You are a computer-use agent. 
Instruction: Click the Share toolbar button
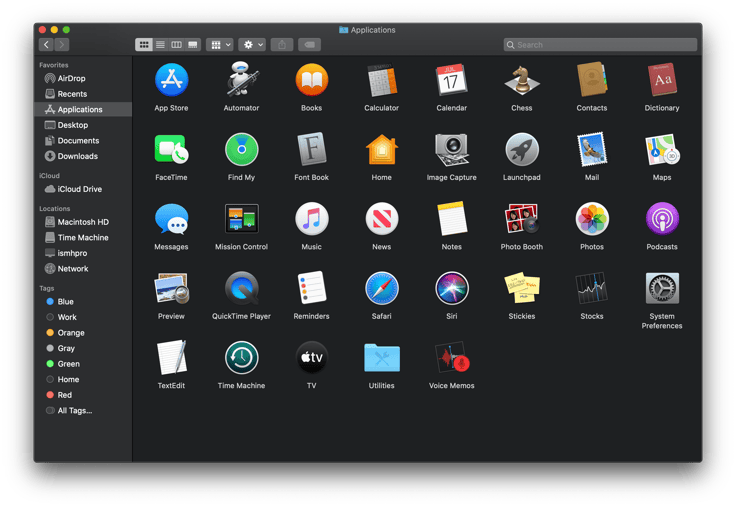coord(282,45)
